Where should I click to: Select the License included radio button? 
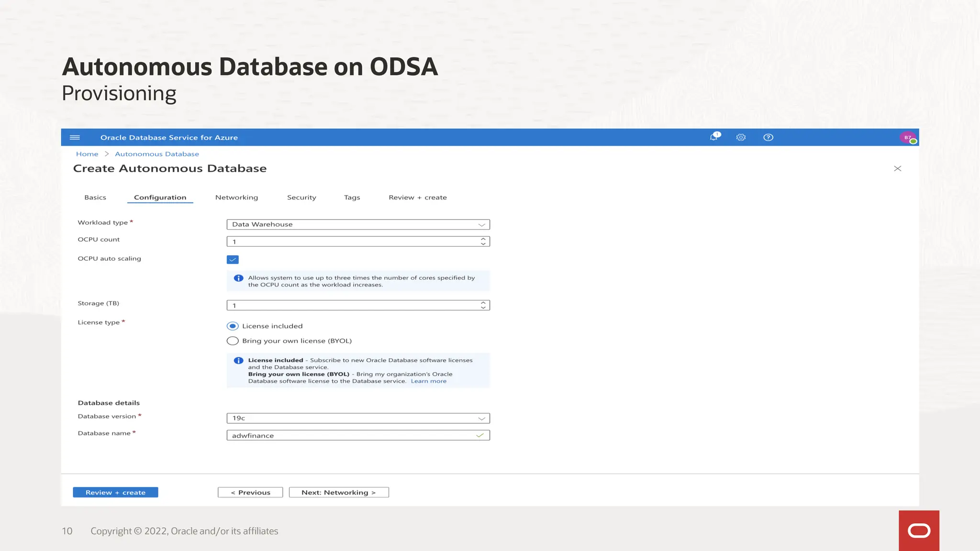tap(233, 326)
